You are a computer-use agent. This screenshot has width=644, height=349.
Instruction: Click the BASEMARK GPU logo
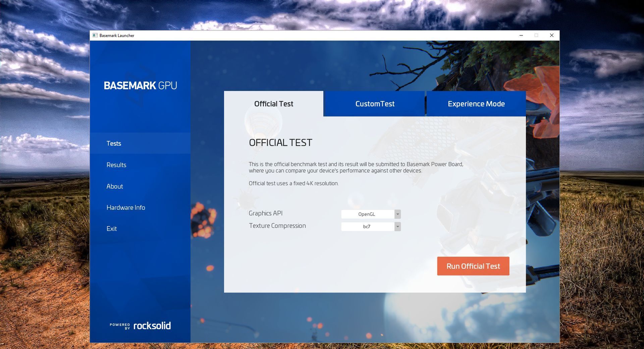point(141,86)
